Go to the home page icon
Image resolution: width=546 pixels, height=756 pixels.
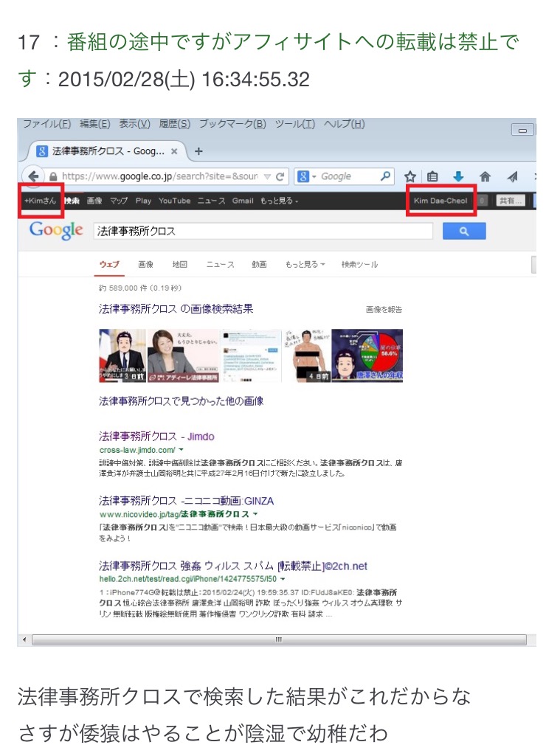485,177
